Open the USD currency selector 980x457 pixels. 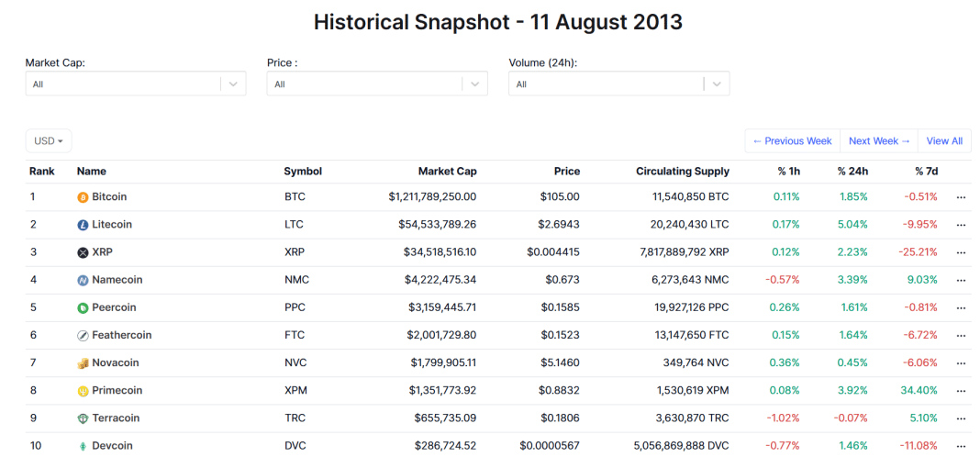pyautogui.click(x=49, y=141)
